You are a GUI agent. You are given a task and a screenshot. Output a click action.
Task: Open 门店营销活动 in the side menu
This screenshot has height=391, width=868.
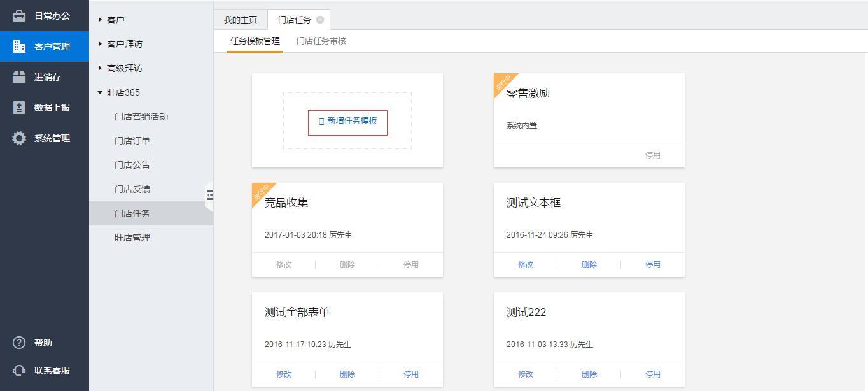[x=141, y=117]
